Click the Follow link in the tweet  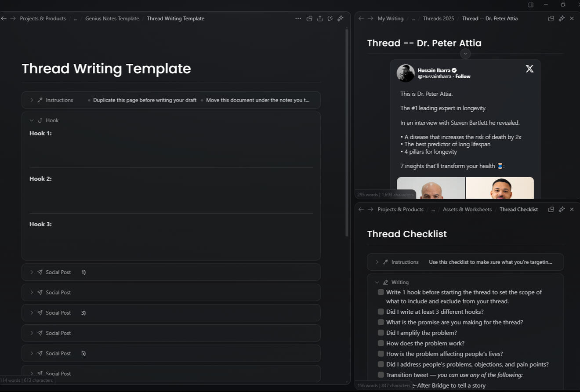463,76
